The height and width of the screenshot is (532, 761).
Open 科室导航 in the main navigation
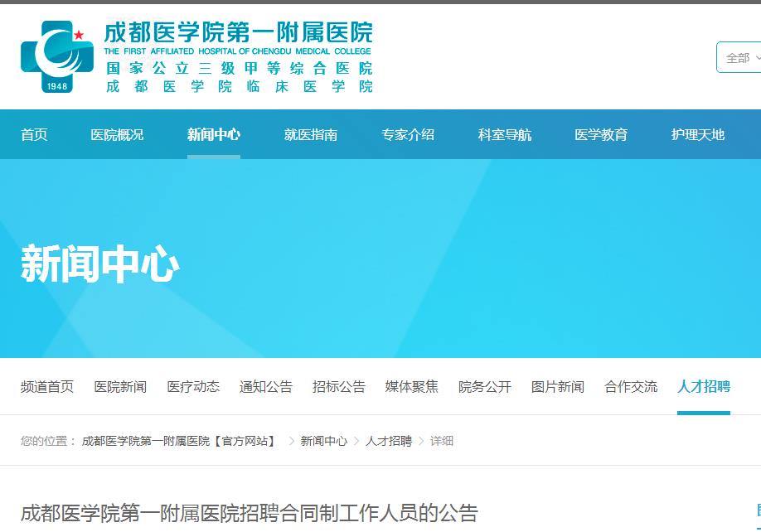click(x=504, y=134)
